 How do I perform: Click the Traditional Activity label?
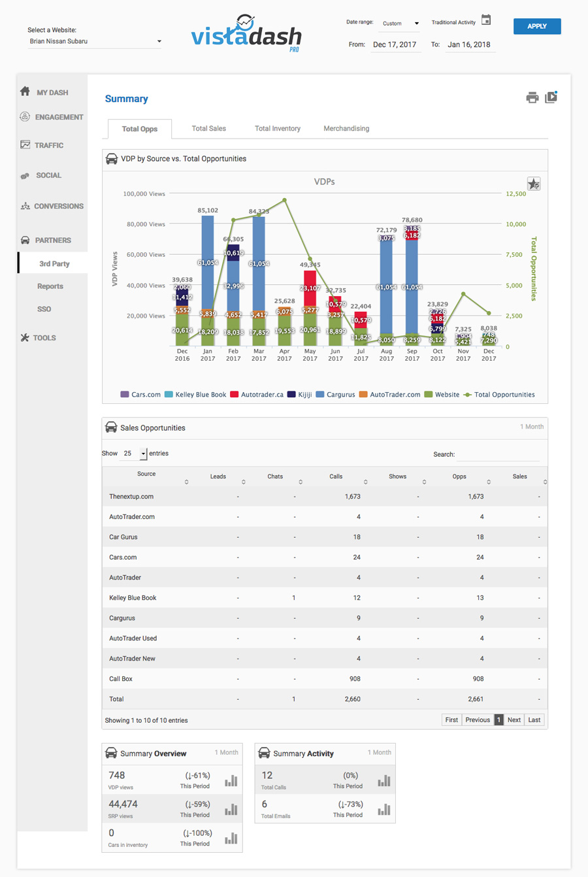(453, 22)
